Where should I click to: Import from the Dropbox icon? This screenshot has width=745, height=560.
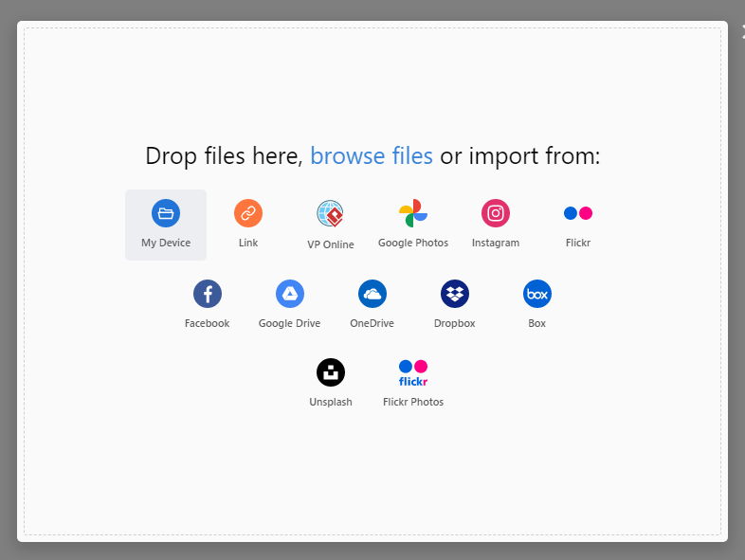tap(454, 294)
